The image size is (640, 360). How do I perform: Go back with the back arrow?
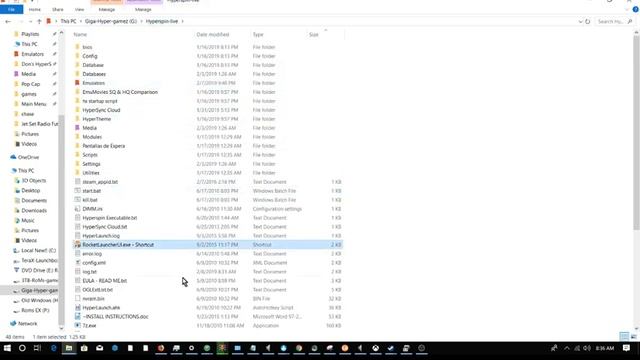(8, 21)
